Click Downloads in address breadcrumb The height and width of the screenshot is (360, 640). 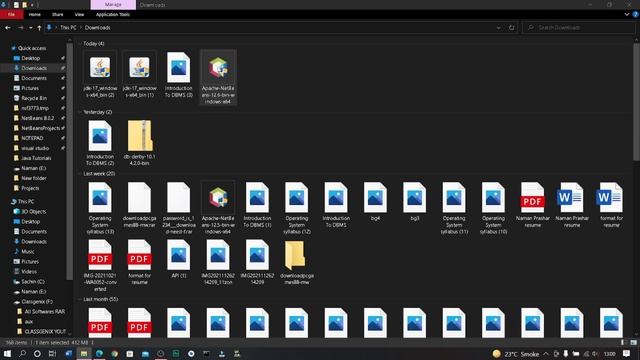point(98,28)
